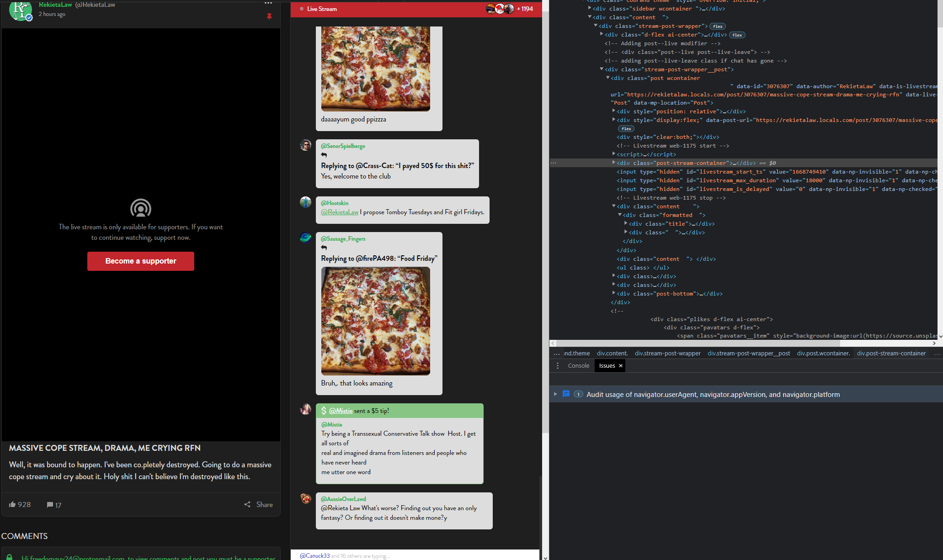The height and width of the screenshot is (560, 943).
Task: Toggle the flex badge beside d-flex ai-center
Action: tap(737, 35)
